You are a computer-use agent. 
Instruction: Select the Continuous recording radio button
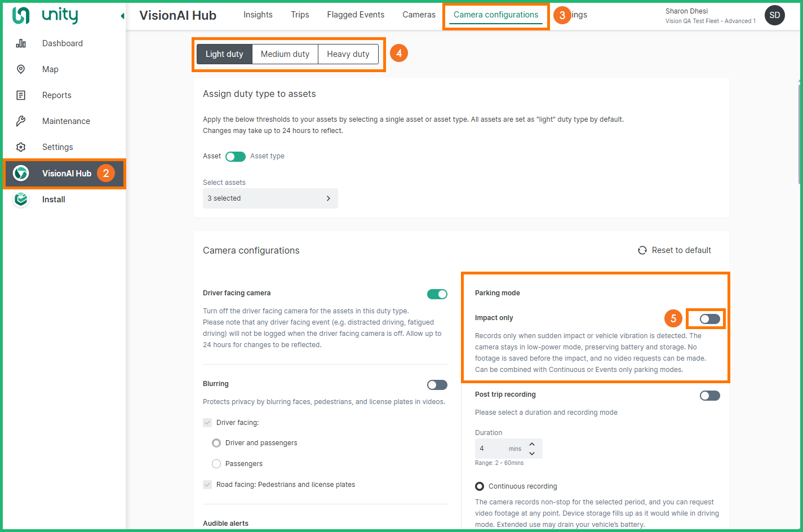[x=480, y=486]
